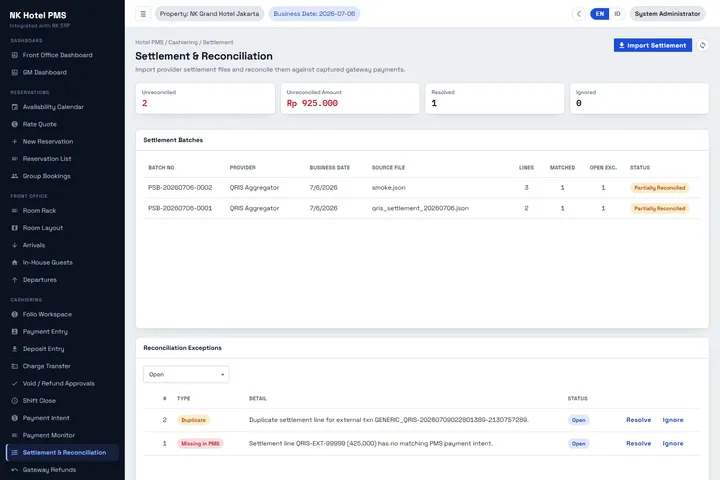The height and width of the screenshot is (480, 720).
Task: Click the Charge Transfer icon
Action: click(x=15, y=367)
